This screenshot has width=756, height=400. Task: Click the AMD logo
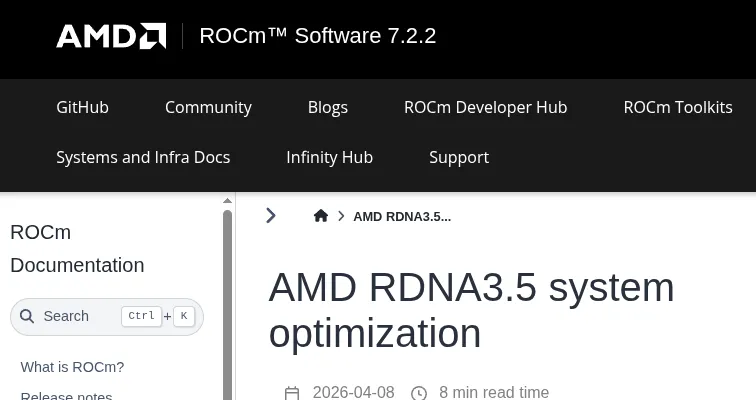(110, 36)
